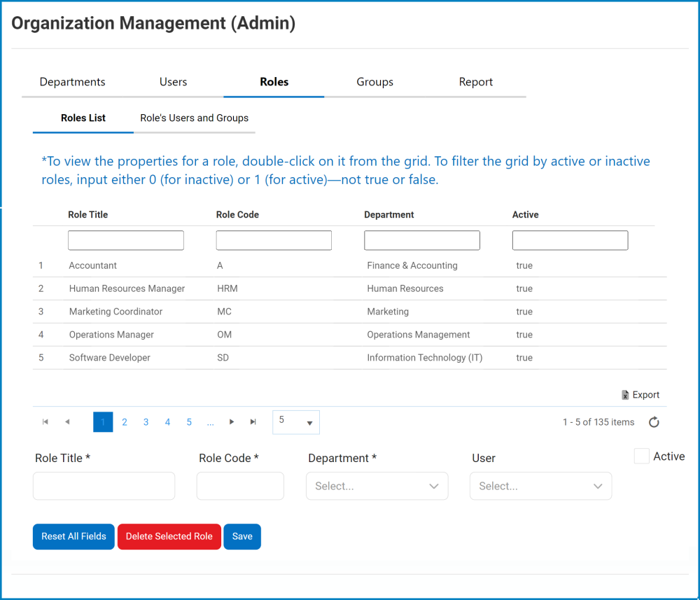Save the role

[242, 536]
